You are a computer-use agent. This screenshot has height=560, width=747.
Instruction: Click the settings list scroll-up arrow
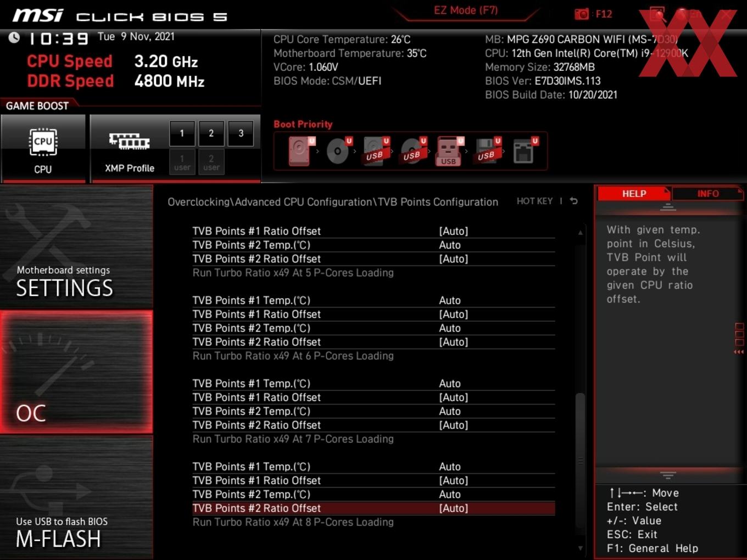(580, 233)
